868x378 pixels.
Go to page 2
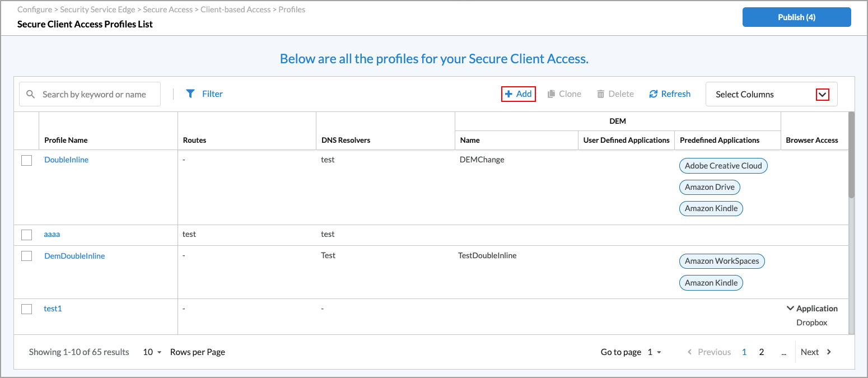[761, 352]
